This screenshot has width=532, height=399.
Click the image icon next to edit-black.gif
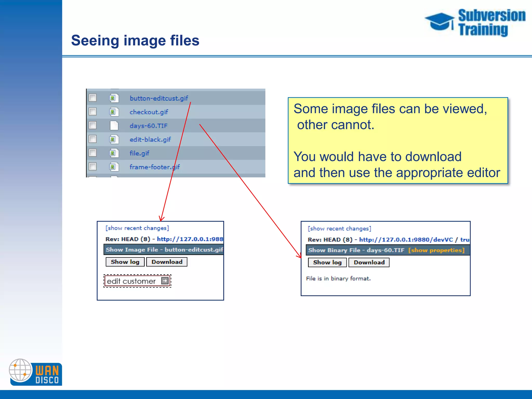coord(114,139)
